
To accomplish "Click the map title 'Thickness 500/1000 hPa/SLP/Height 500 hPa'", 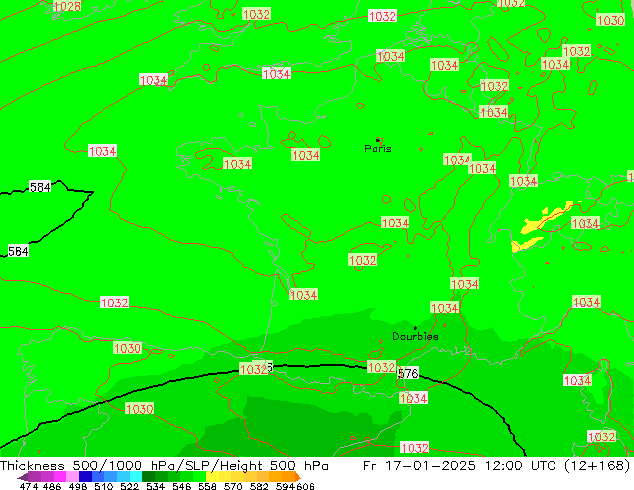I will click(x=164, y=465).
